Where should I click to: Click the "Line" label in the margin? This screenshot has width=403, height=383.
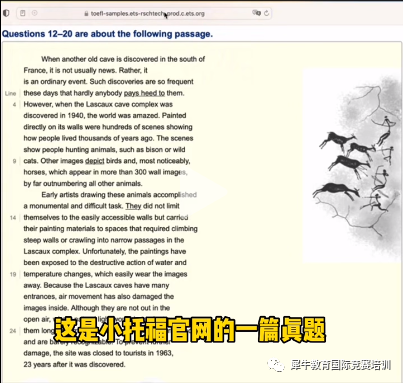10,93
